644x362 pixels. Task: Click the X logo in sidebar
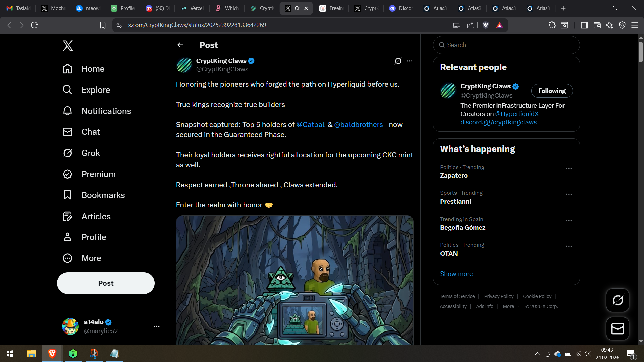68,45
